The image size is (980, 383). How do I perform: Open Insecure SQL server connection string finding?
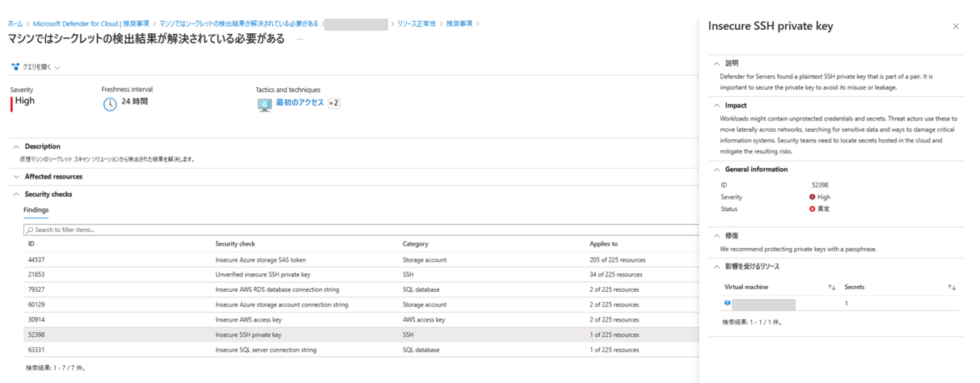click(x=265, y=350)
